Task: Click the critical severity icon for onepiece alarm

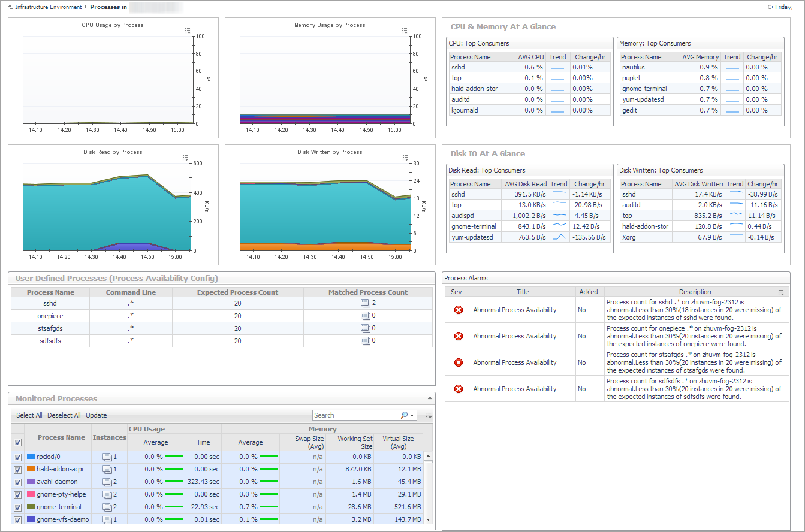Action: [x=459, y=336]
